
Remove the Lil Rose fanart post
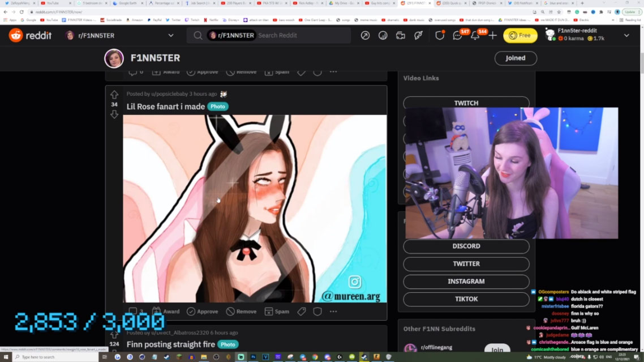[x=242, y=312]
